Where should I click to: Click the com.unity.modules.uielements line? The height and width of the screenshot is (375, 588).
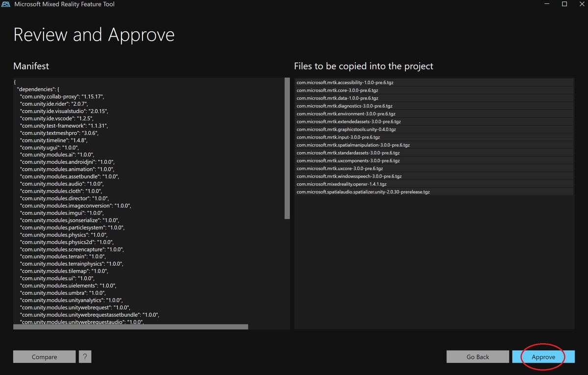(x=68, y=285)
